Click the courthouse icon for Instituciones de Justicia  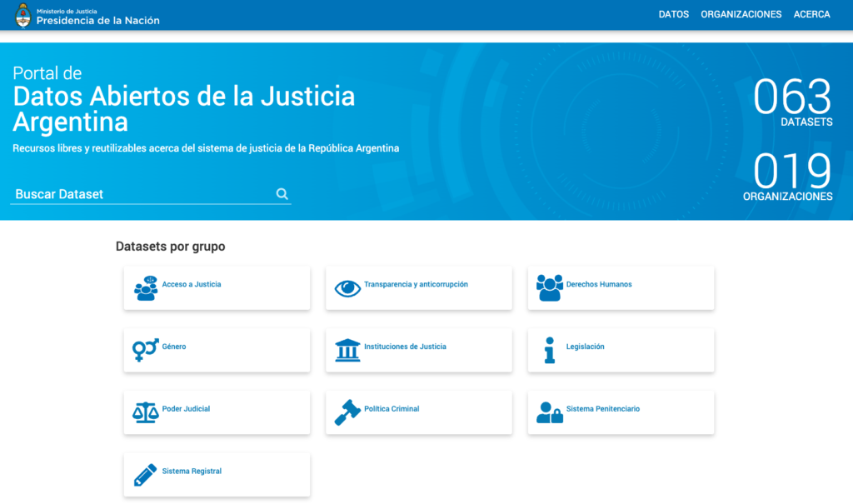[347, 350]
